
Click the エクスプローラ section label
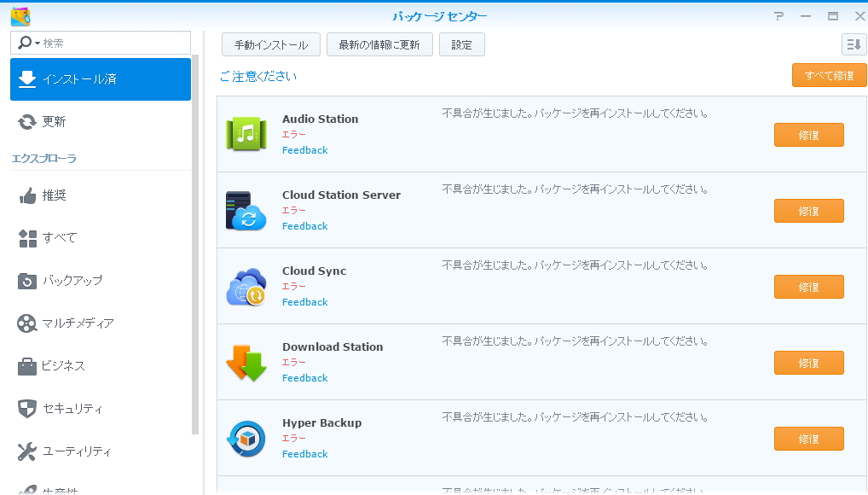43,159
